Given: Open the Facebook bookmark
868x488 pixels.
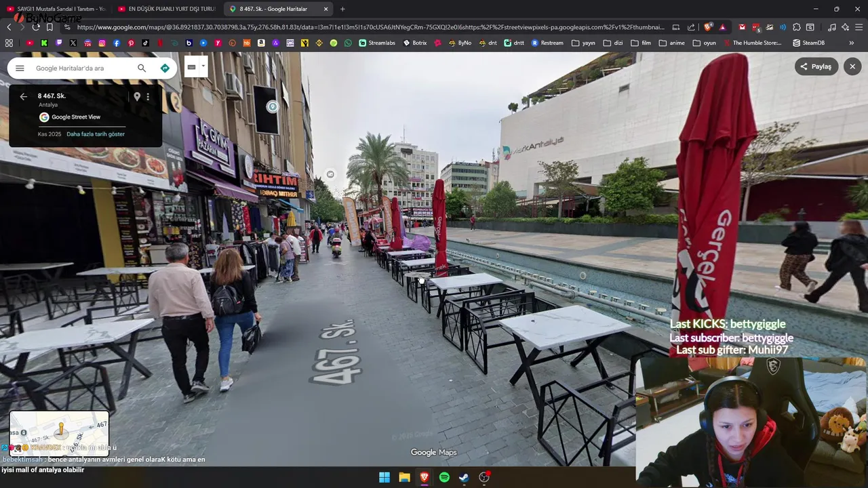Looking at the screenshot, I should point(117,43).
